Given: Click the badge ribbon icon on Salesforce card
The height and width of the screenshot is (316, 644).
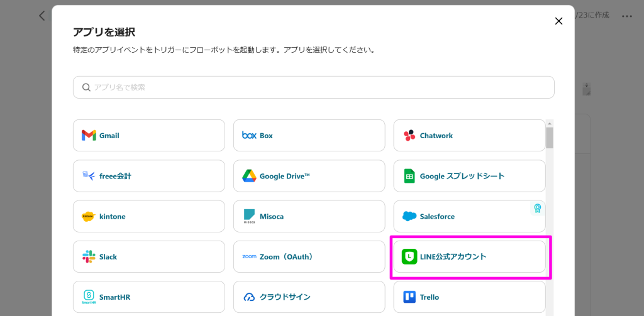Looking at the screenshot, I should [x=537, y=208].
